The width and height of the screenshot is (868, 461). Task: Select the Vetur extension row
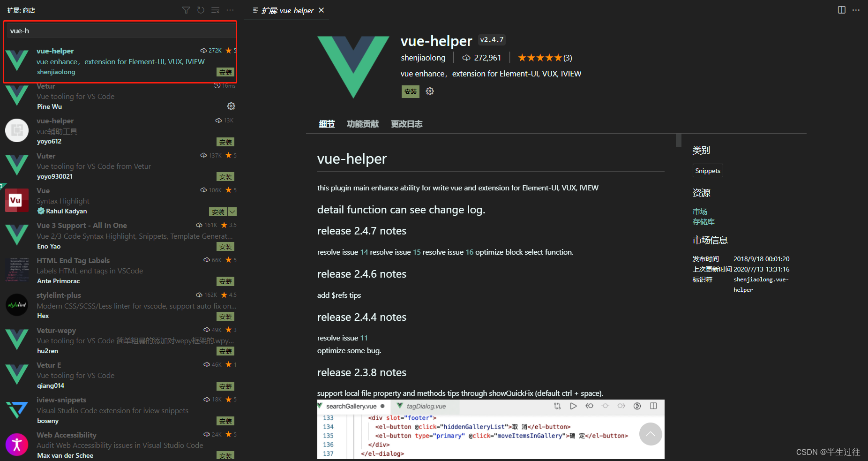pos(120,97)
